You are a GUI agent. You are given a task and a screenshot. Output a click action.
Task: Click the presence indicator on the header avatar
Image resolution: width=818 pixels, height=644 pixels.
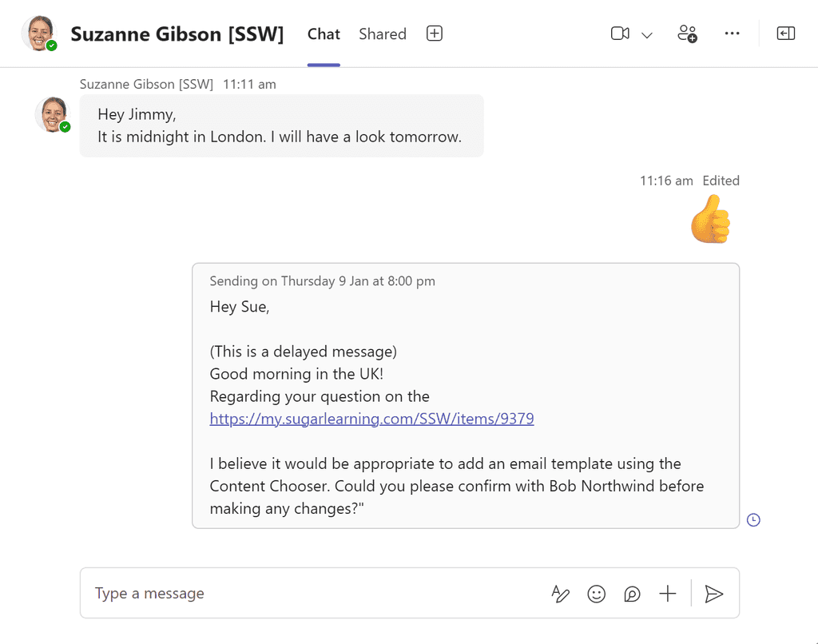pos(50,45)
